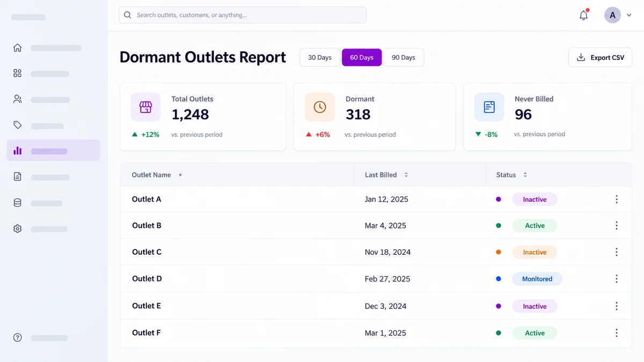644x362 pixels.
Task: Open row actions menu for Outlet D
Action: (x=617, y=279)
